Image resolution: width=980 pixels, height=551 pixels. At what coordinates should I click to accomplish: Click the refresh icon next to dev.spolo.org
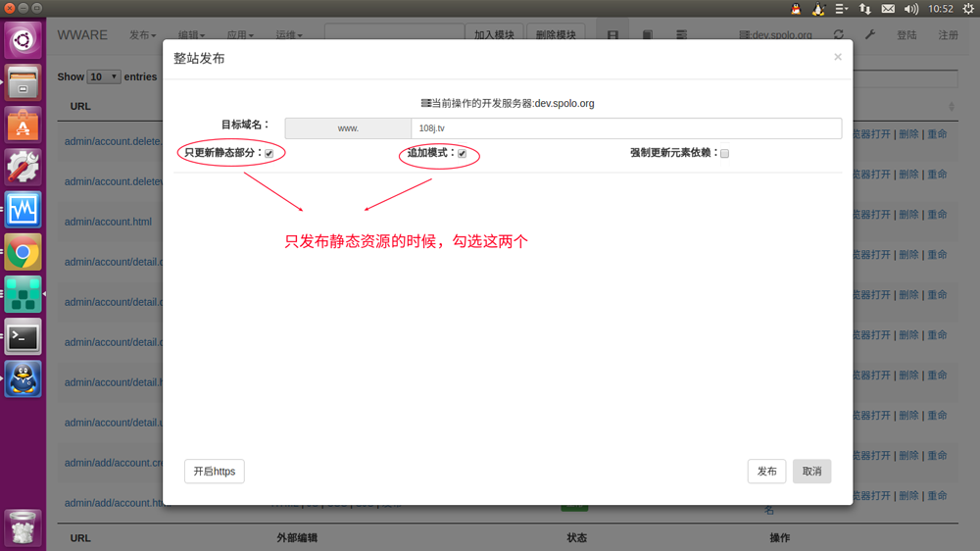tap(839, 34)
